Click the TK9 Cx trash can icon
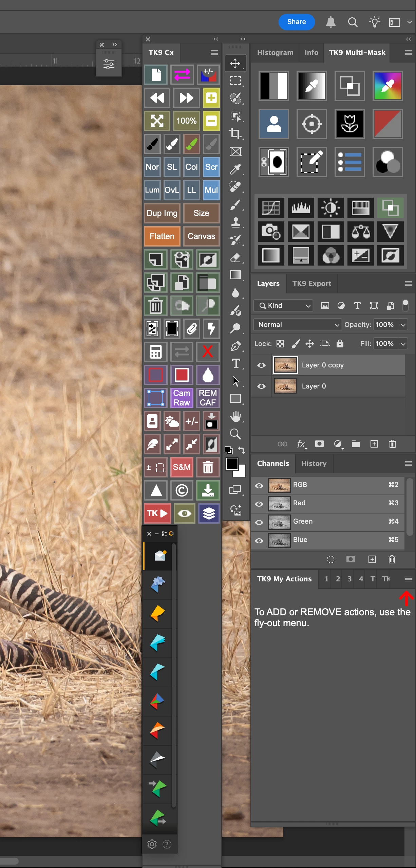 point(156,306)
